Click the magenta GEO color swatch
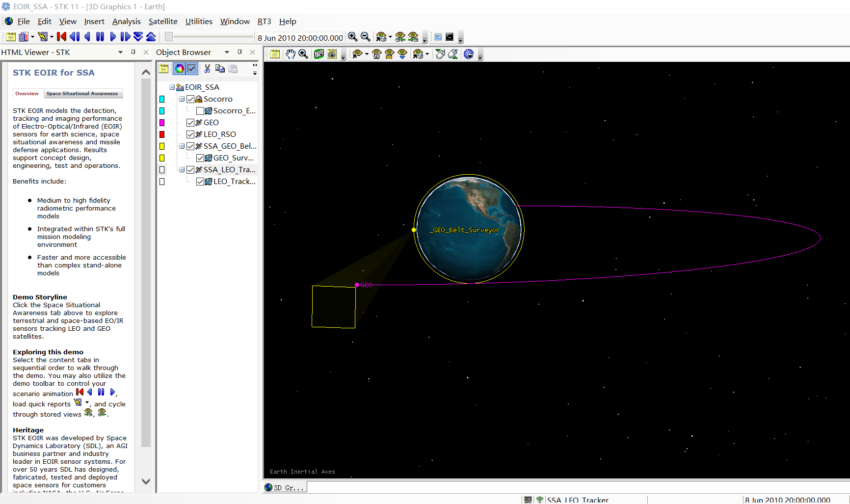Screen dimensions: 850x504 (162, 123)
